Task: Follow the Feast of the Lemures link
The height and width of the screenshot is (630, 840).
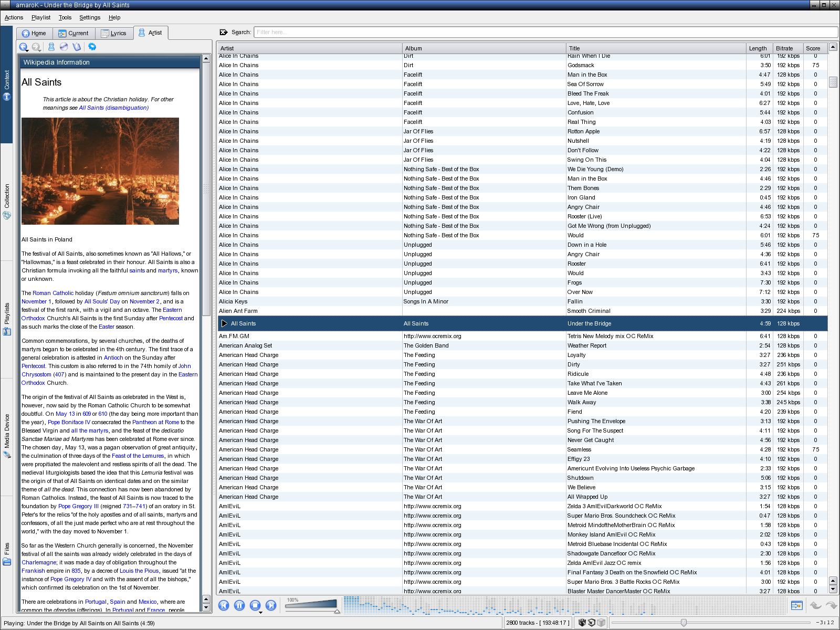Action: click(x=138, y=456)
